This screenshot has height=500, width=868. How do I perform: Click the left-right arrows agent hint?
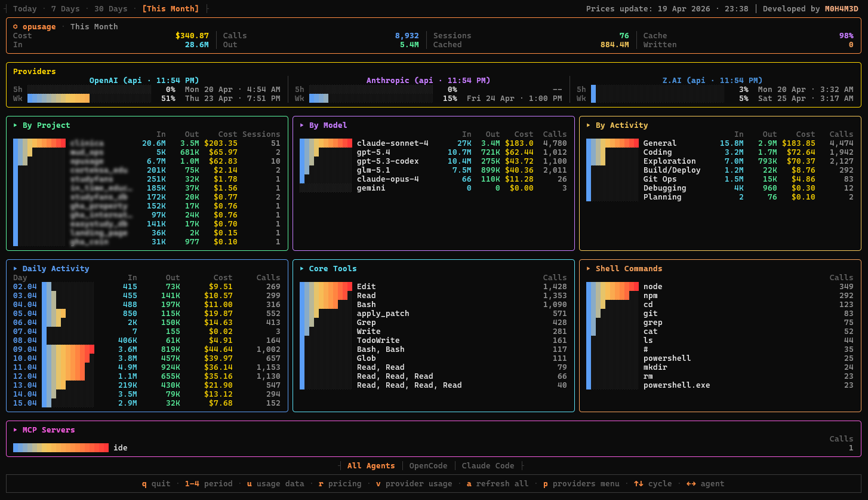coord(705,484)
